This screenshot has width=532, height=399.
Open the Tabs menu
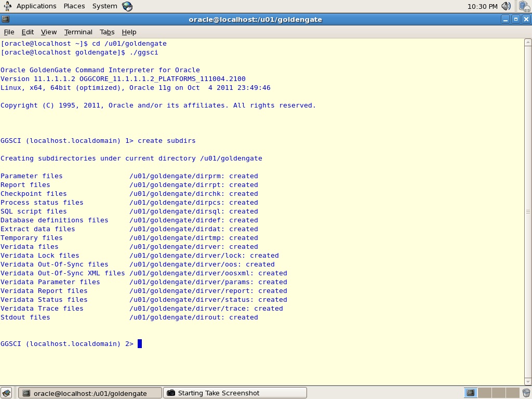[107, 32]
